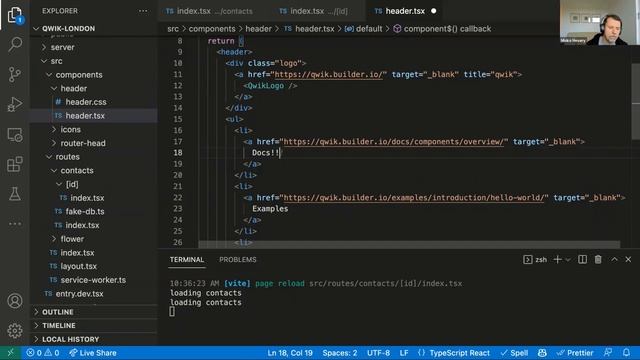The height and width of the screenshot is (360, 640).
Task: Open the notifications bell
Action: (626, 353)
